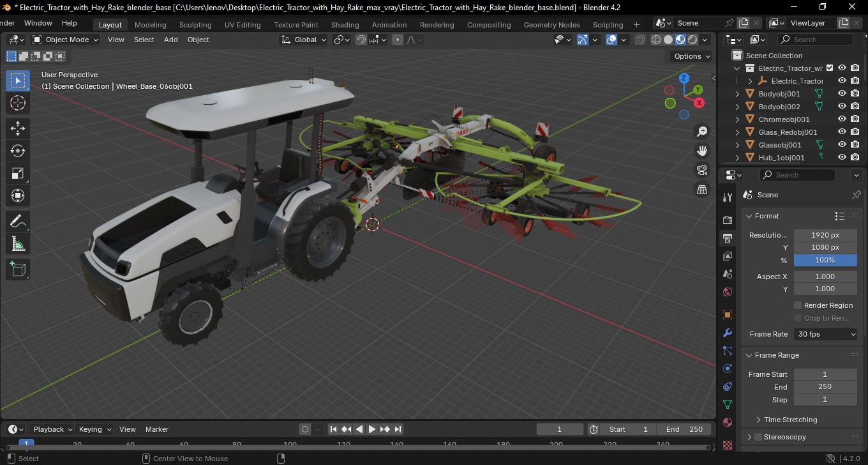Open the Material properties tab
The width and height of the screenshot is (868, 465).
click(727, 422)
